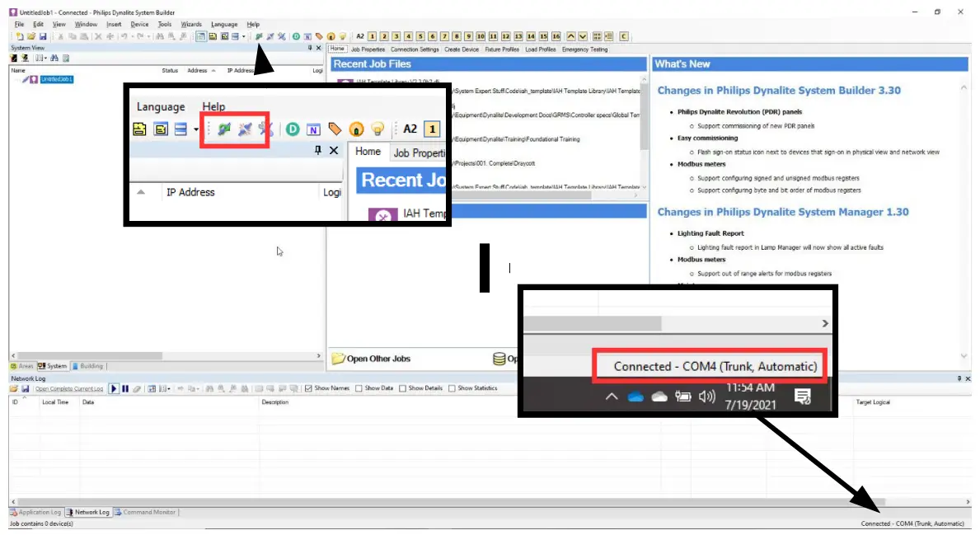Click the Status column header in System View
The height and width of the screenshot is (535, 980).
pos(170,71)
